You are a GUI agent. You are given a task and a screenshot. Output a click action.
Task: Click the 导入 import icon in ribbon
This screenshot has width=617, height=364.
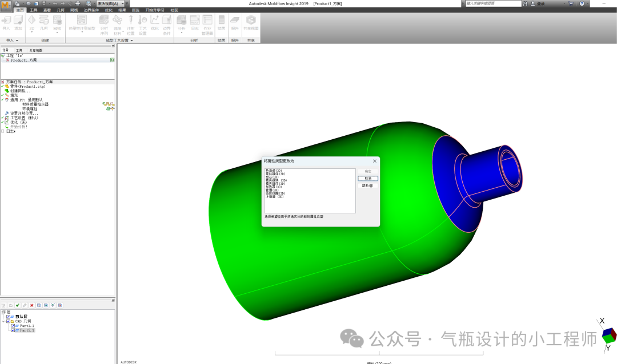pos(6,20)
